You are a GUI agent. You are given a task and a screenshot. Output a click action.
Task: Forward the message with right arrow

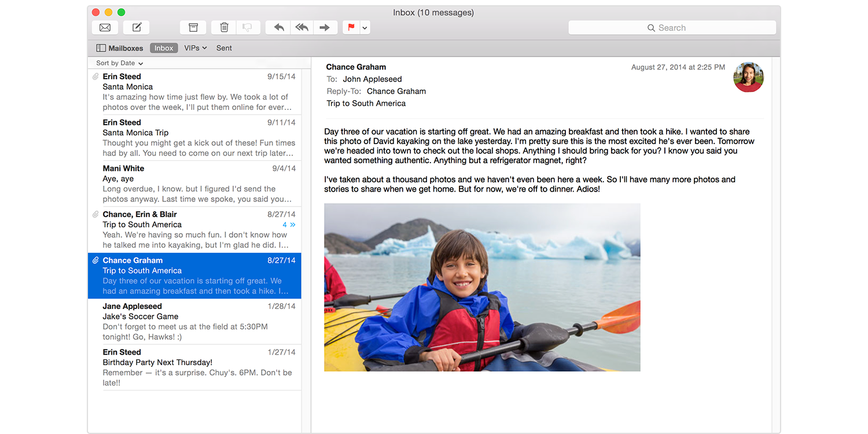pyautogui.click(x=325, y=28)
